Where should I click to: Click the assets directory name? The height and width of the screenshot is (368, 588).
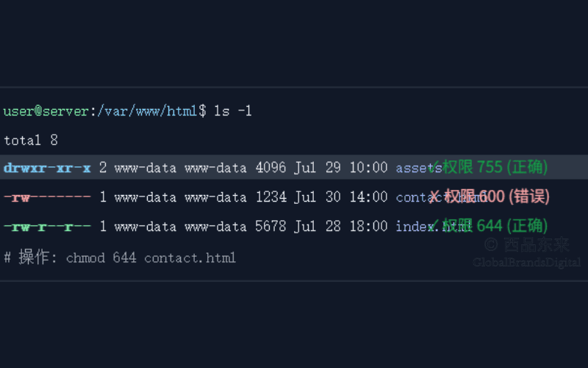pos(419,168)
